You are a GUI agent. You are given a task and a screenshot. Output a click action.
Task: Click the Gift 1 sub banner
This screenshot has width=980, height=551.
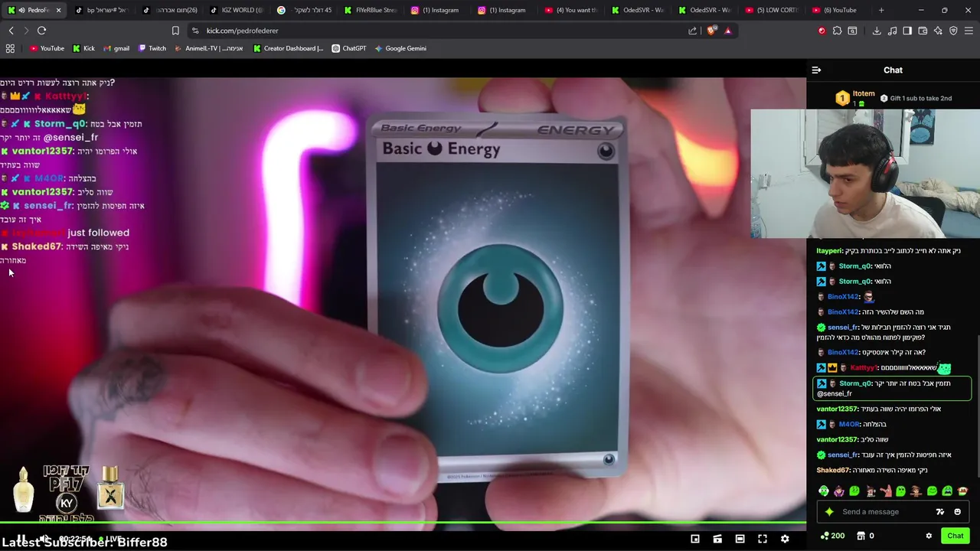(x=916, y=98)
